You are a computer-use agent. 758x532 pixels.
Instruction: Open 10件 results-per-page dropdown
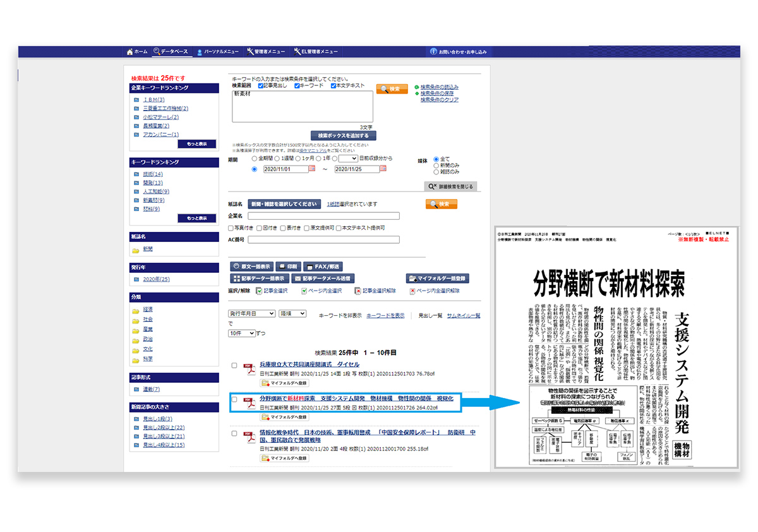coord(242,333)
